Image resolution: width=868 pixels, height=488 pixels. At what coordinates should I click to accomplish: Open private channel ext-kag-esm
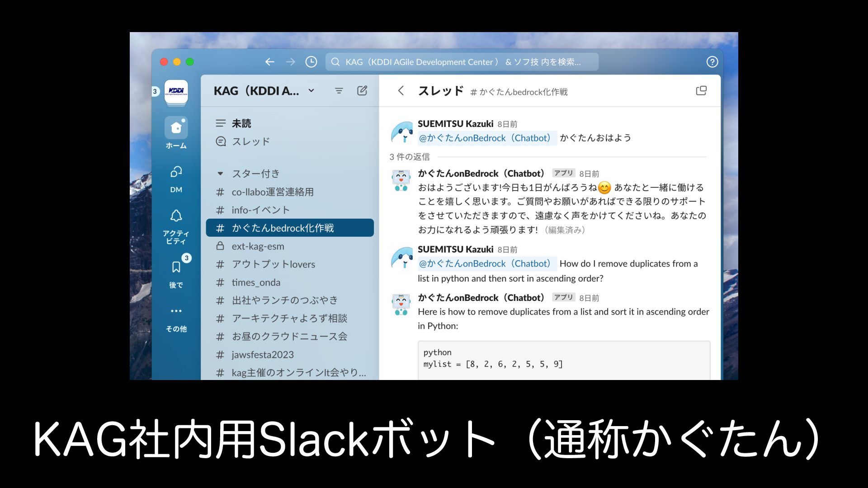pos(290,246)
